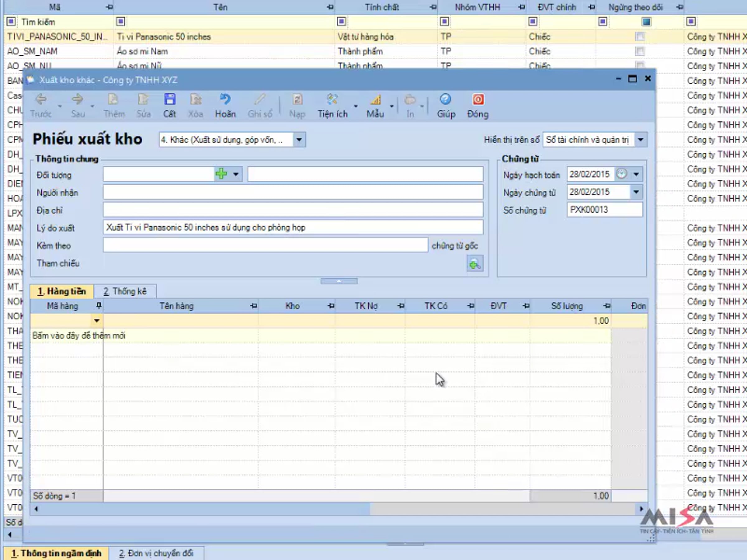Open the Mã column filter operator box
Viewport: 747px width, 560px height.
pos(11,22)
